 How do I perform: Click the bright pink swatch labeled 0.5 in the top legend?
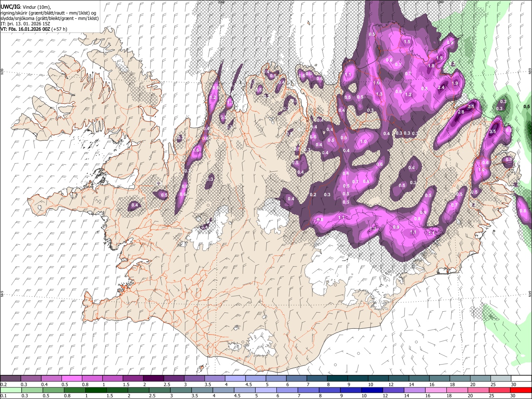click(71, 379)
